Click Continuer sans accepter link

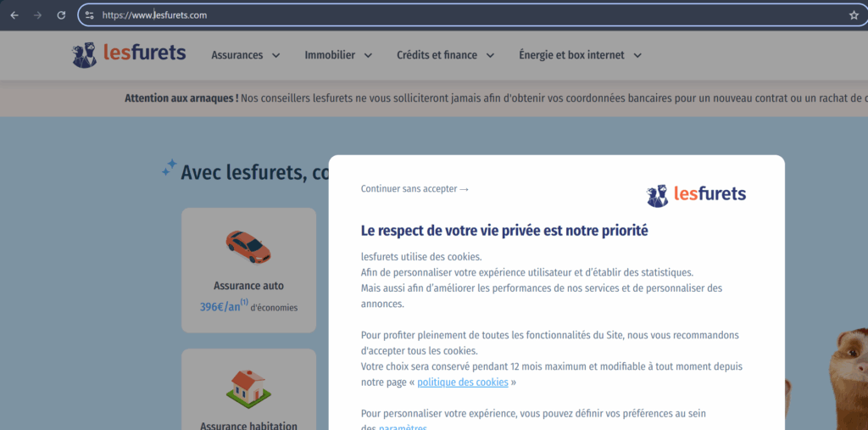(x=415, y=189)
